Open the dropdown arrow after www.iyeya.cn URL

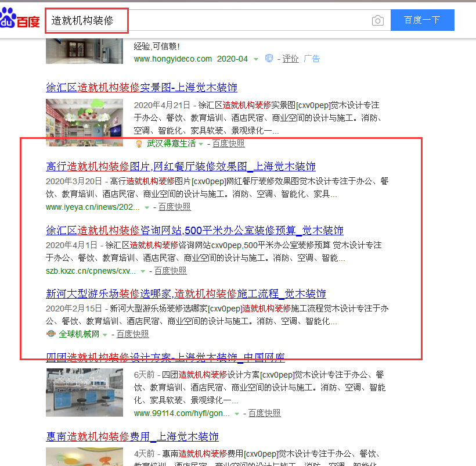click(x=147, y=207)
